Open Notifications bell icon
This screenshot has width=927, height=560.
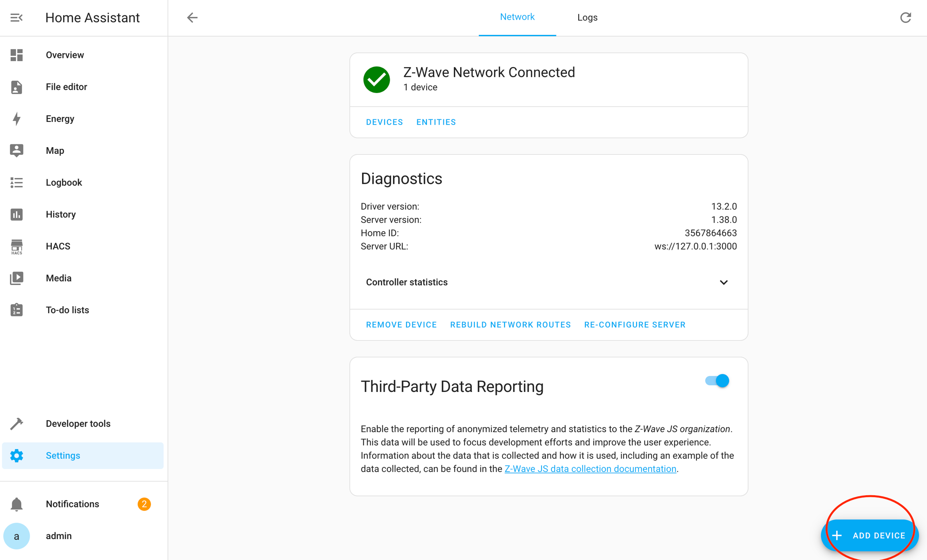pos(16,504)
